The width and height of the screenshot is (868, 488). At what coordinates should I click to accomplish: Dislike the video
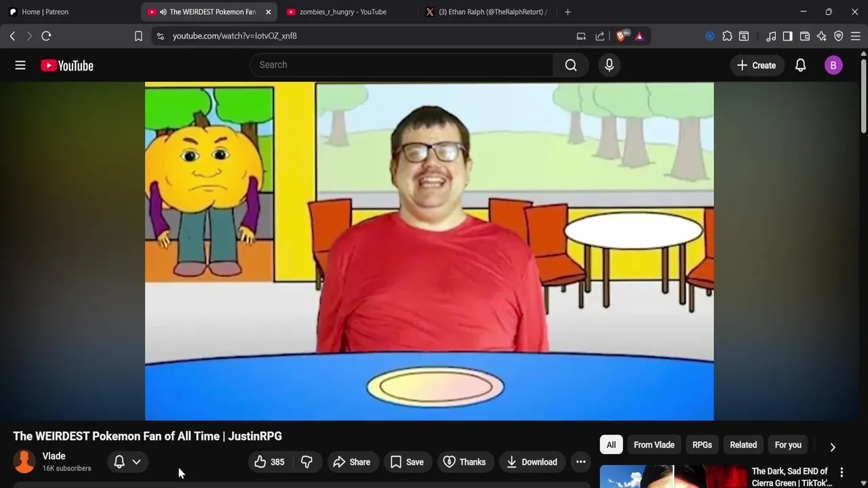pyautogui.click(x=307, y=462)
